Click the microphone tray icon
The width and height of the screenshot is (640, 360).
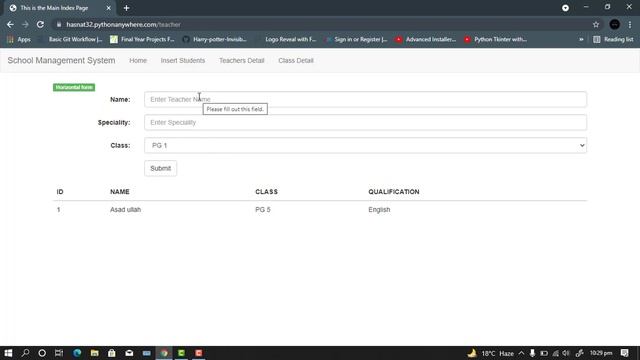532,353
